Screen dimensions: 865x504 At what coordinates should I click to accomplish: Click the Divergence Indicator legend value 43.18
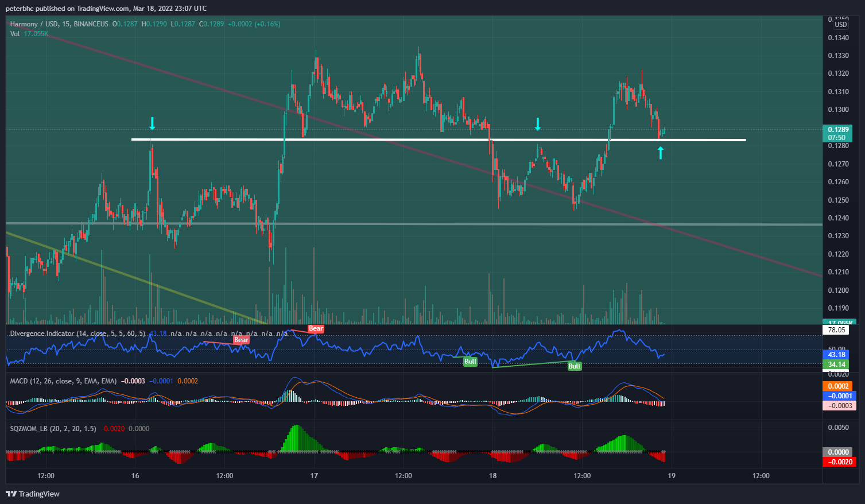point(158,334)
